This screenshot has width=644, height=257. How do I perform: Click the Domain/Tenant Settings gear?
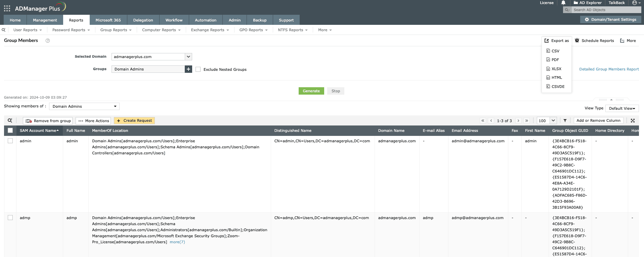click(587, 20)
